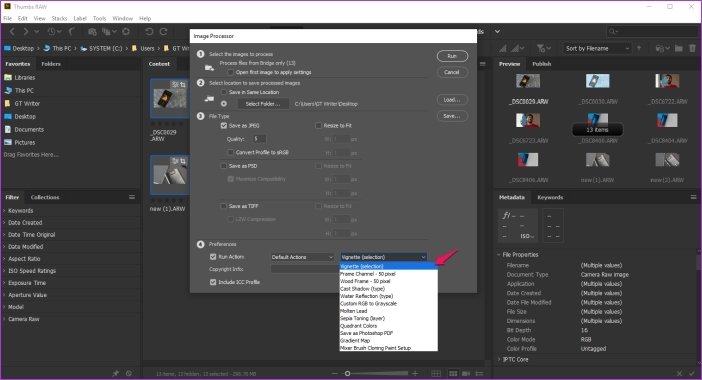This screenshot has width=702, height=380.
Task: Click the trash delete icon
Action: 693,48
